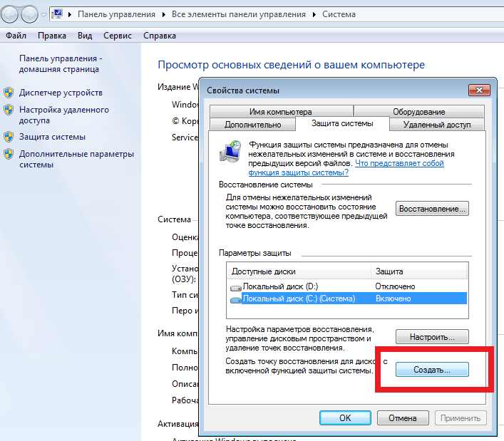Click Включено status for disk C
Viewport: 504px width, 441px height.
[393, 299]
